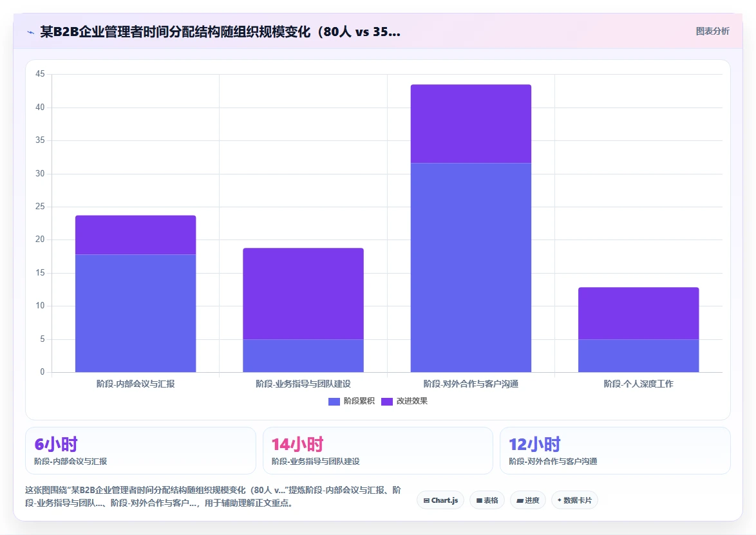Click purple segment of 阶段-内部会议与汇报 bar
756x535 pixels.
135,235
